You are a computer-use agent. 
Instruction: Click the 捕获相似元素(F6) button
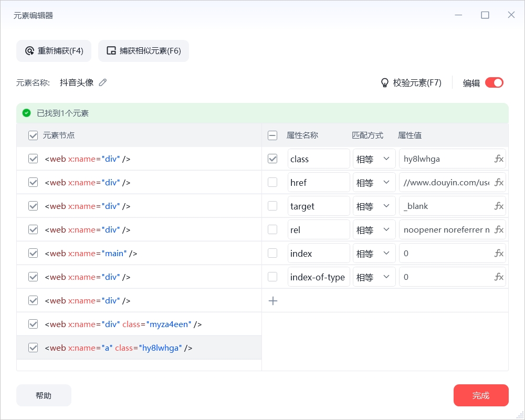[x=144, y=51]
